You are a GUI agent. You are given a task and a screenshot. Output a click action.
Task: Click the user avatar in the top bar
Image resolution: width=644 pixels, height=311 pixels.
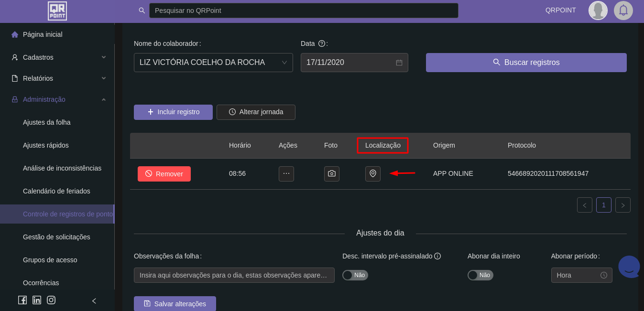click(x=598, y=11)
